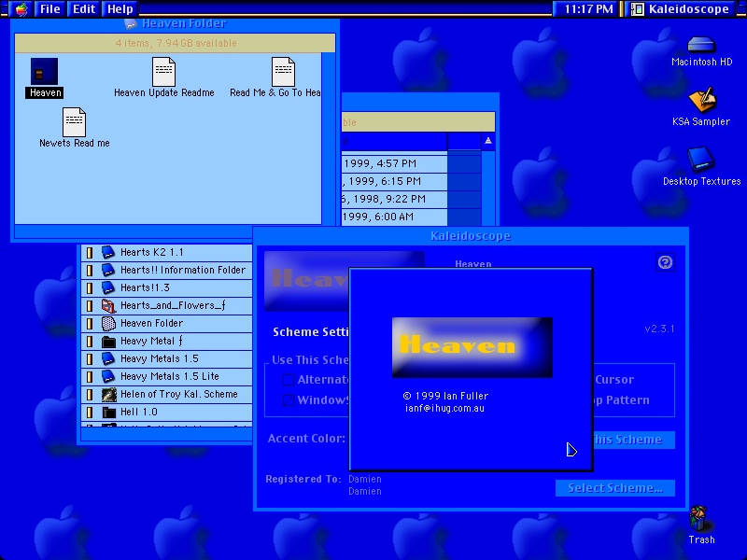Screen dimensions: 747x560
Task: Open the File menu
Action: [x=49, y=8]
